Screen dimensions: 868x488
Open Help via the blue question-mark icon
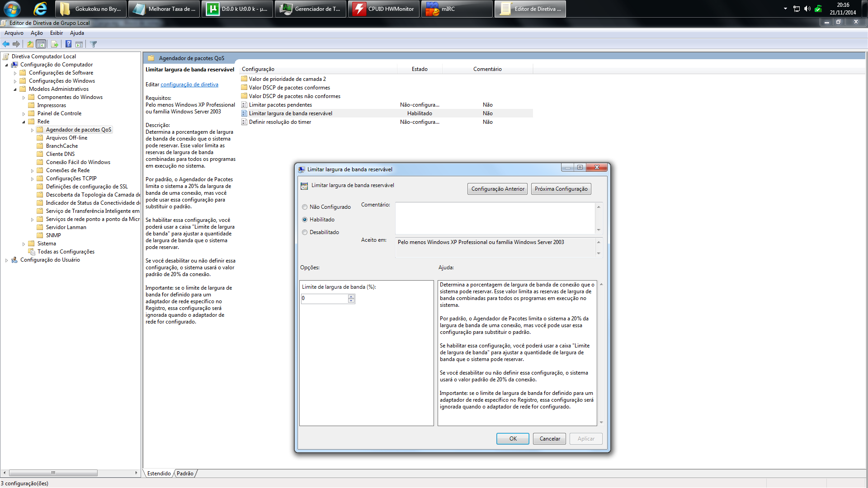[x=68, y=44]
